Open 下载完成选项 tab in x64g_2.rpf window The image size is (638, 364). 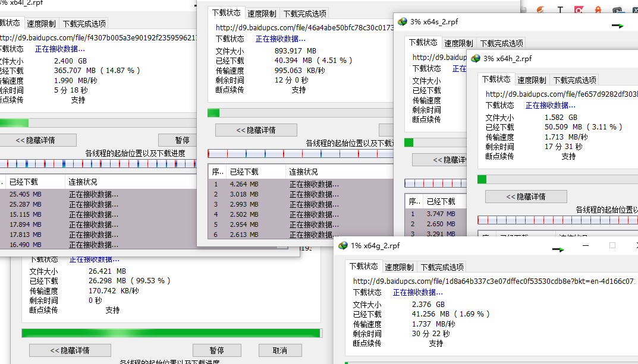[x=442, y=267]
